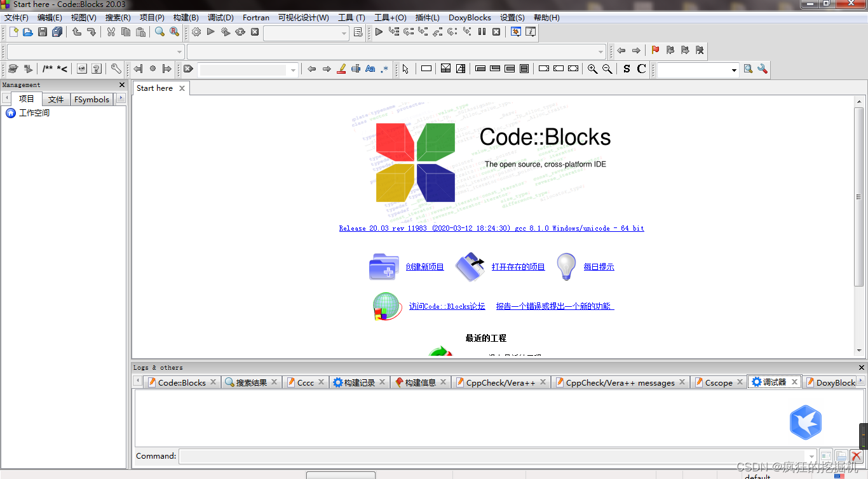The image size is (868, 479).
Task: Click the Run to cursor debug icon
Action: pos(394,32)
